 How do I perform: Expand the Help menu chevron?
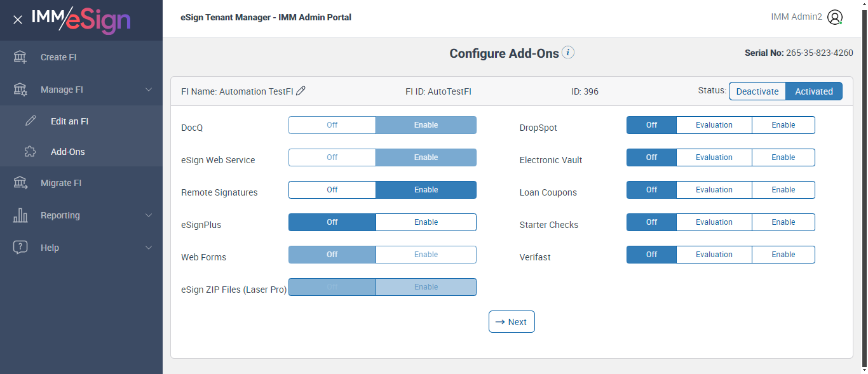[149, 248]
